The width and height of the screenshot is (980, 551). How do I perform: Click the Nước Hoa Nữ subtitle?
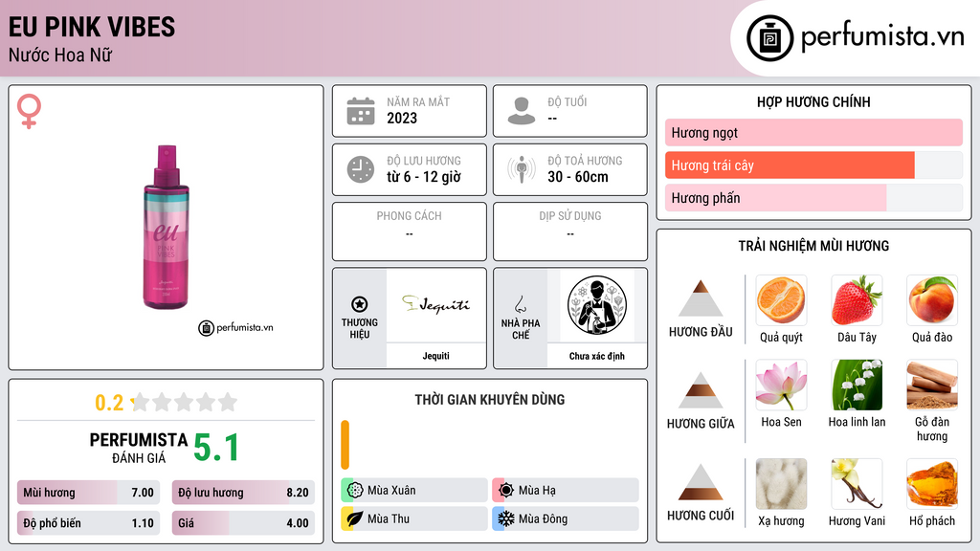coord(60,55)
